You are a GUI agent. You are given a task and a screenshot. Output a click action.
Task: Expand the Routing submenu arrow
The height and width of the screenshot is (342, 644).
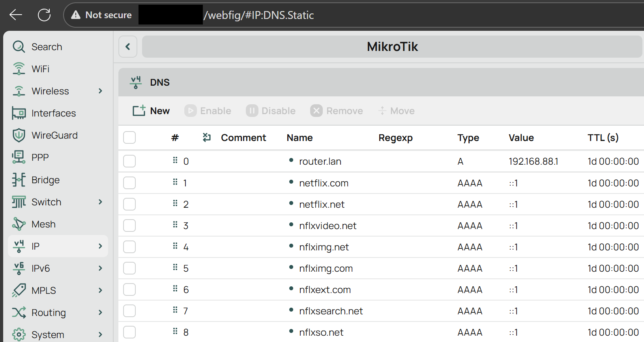(x=100, y=312)
